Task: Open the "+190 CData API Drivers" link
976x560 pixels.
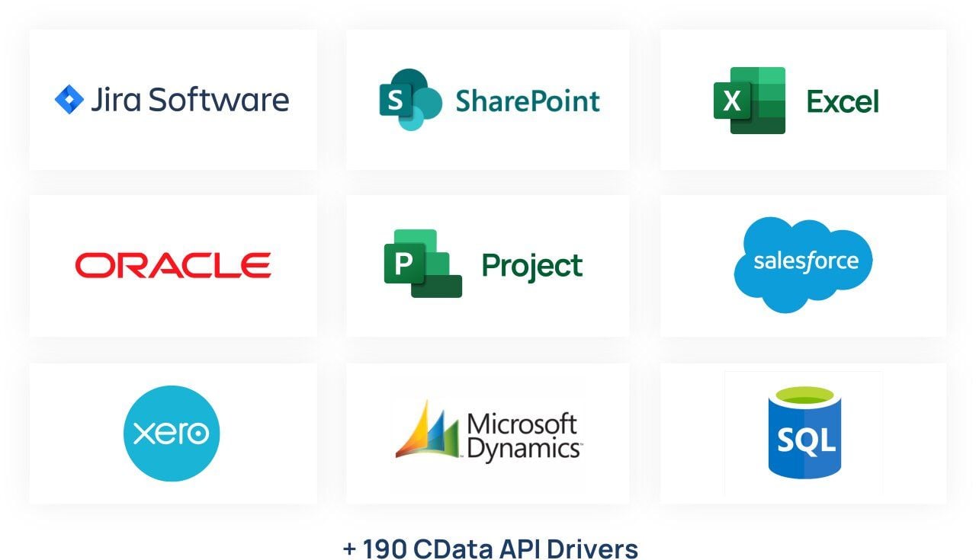Action: (x=489, y=546)
